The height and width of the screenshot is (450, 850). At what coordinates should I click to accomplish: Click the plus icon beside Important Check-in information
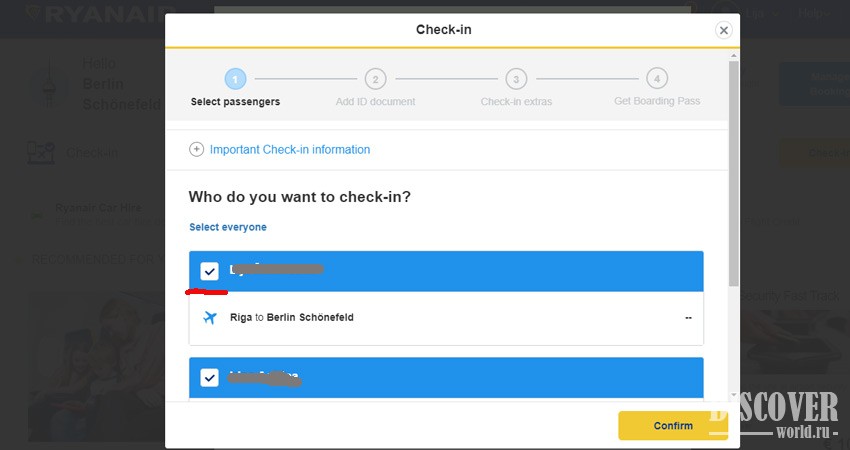point(196,150)
